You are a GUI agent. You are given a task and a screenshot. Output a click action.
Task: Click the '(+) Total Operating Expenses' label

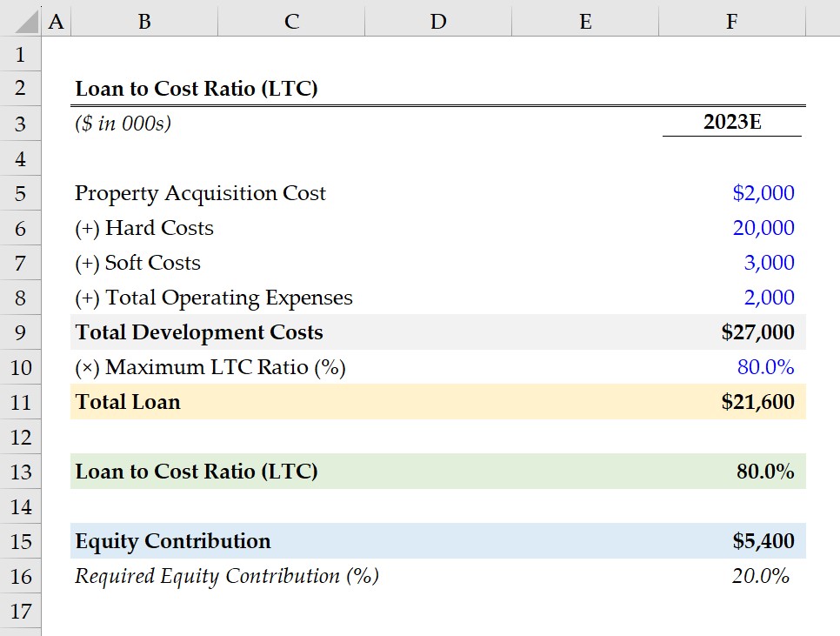213,298
